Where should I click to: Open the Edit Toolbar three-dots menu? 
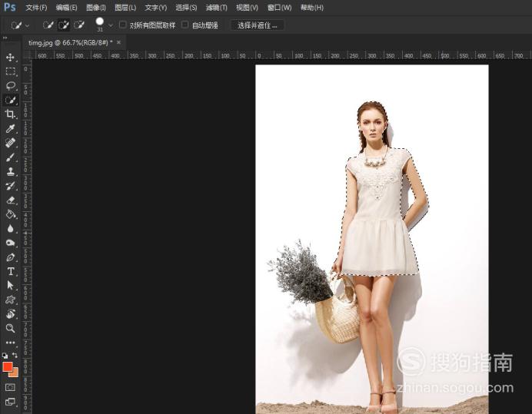(10, 343)
